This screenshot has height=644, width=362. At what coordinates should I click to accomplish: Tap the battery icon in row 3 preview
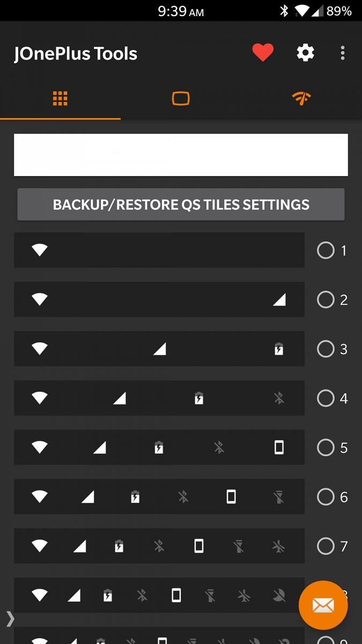click(x=279, y=349)
